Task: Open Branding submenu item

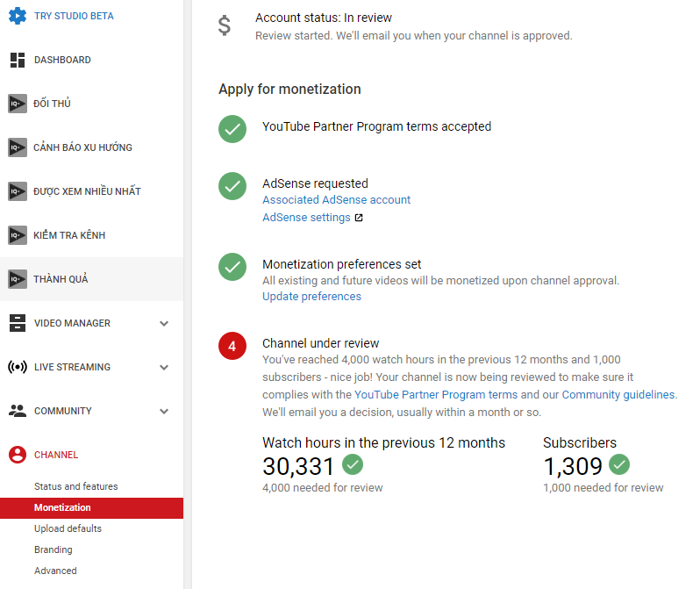Action: pos(54,549)
